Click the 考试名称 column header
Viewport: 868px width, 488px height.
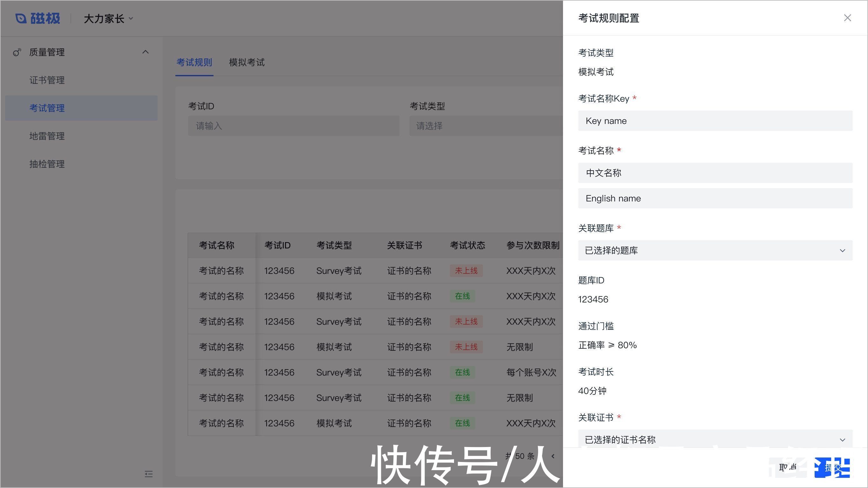pos(217,245)
